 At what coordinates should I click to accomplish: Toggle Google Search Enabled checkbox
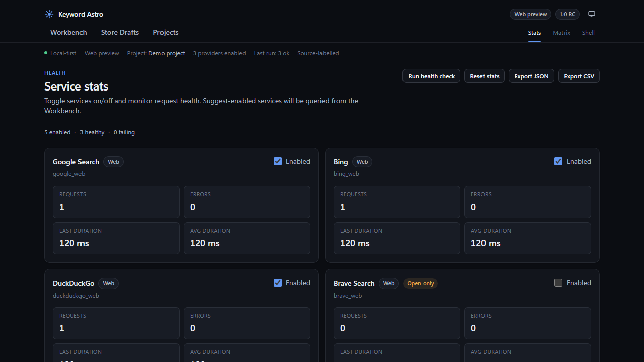(x=278, y=161)
